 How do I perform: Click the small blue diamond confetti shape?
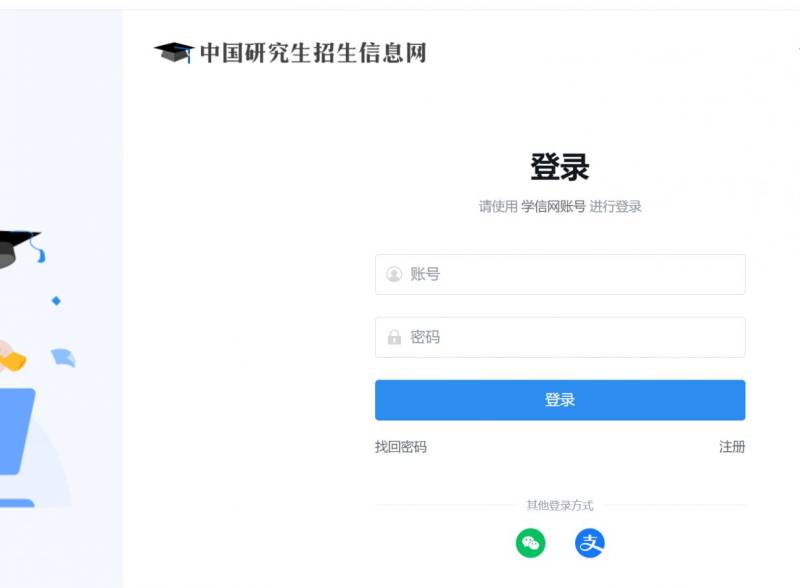(56, 300)
